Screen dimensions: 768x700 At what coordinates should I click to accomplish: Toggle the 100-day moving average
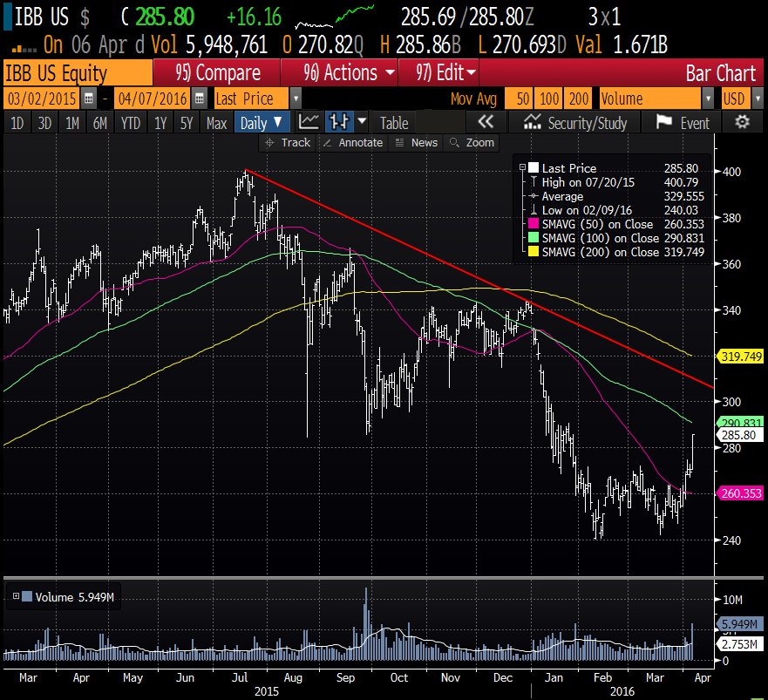point(548,99)
